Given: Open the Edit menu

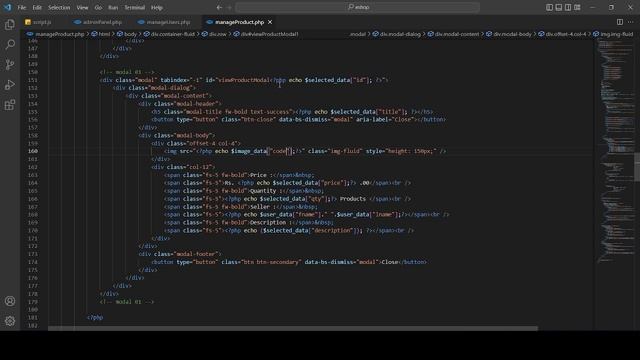Looking at the screenshot, I should 37,7.
